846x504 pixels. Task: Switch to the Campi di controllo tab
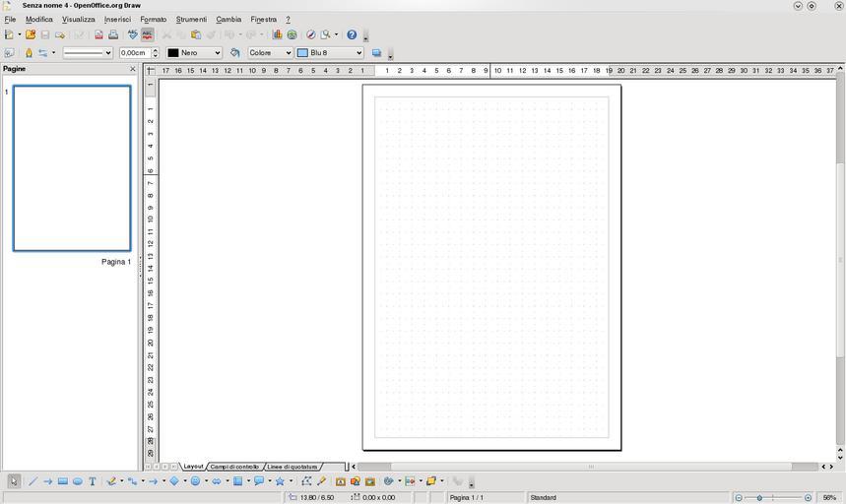[233, 467]
